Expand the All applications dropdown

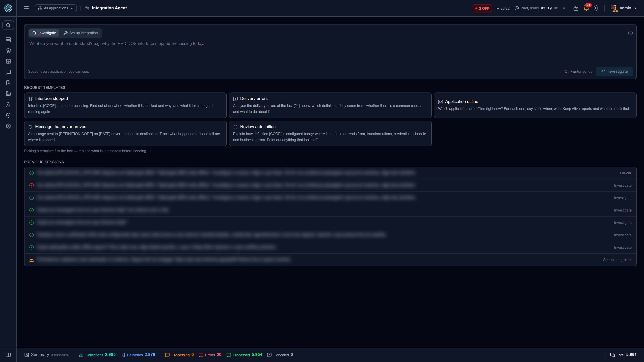click(x=56, y=8)
